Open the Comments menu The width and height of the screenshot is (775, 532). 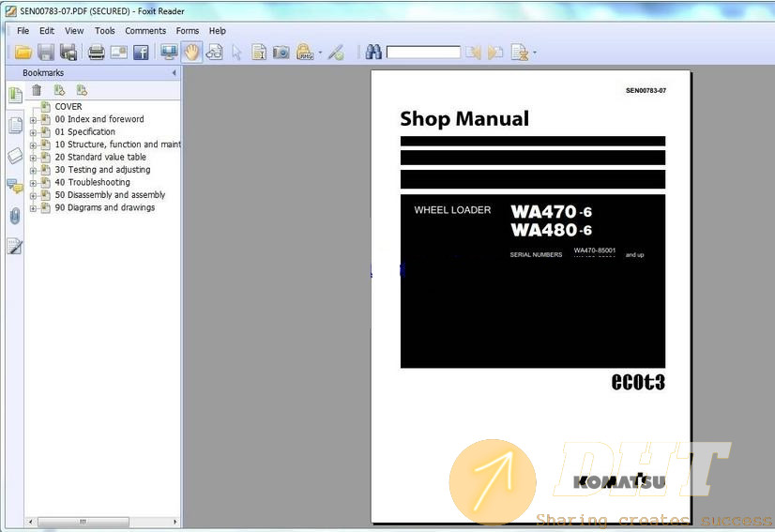145,31
